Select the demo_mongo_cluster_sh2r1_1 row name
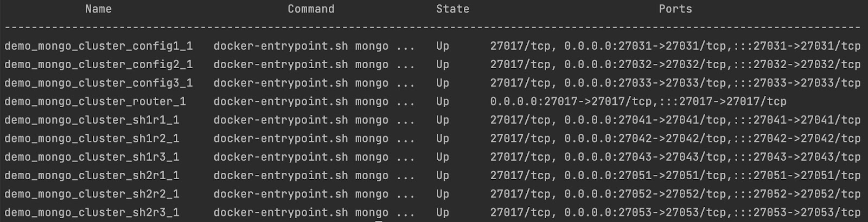This screenshot has width=868, height=222. pos(92,175)
